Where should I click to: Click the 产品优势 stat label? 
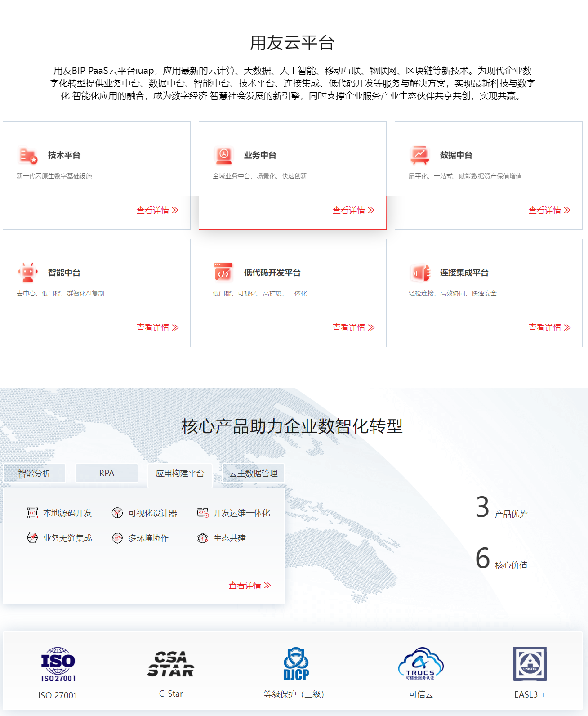[x=511, y=514]
